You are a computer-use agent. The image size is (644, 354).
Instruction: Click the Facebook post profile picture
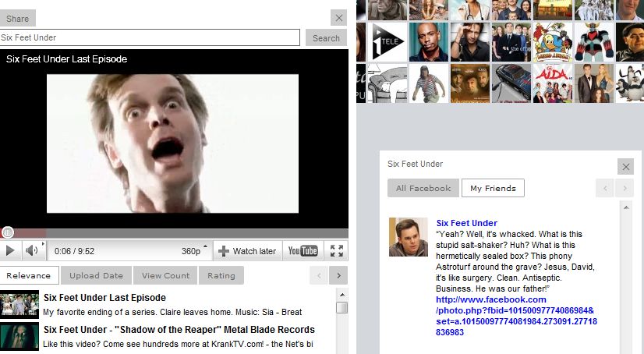coord(409,237)
